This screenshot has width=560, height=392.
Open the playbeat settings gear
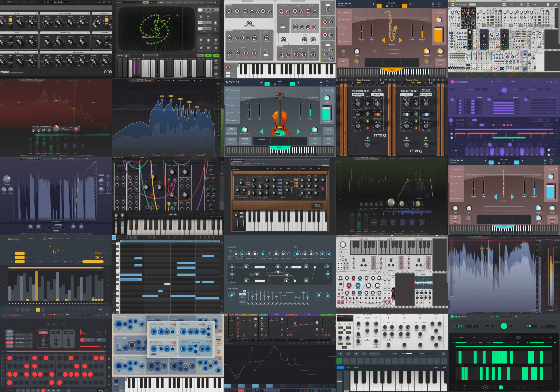click(107, 315)
